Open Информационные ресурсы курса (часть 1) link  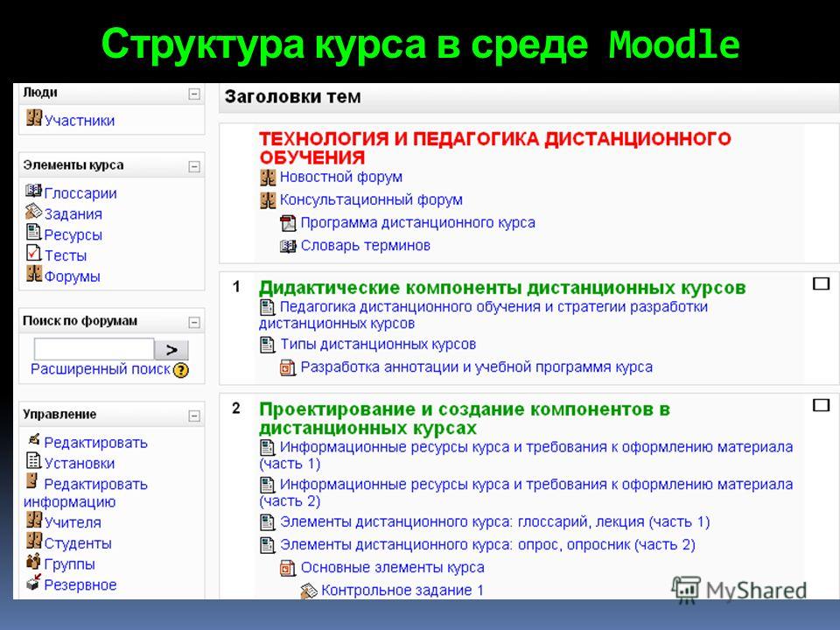526,455
